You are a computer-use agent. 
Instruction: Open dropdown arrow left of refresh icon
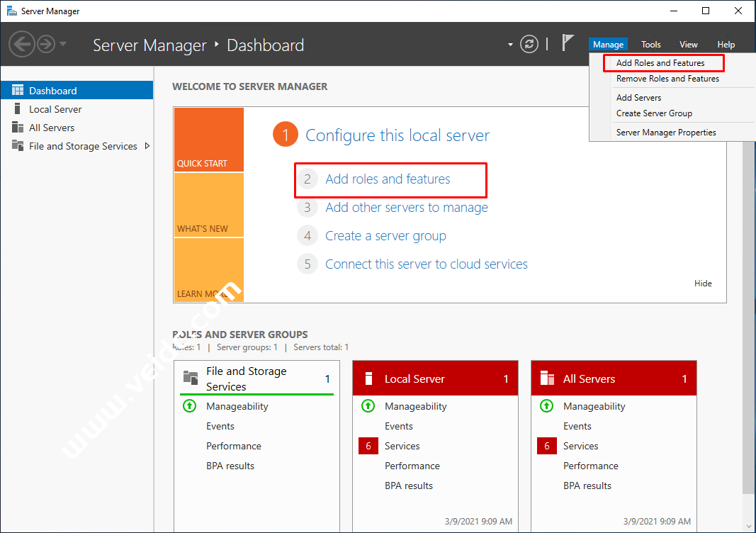[x=510, y=45]
